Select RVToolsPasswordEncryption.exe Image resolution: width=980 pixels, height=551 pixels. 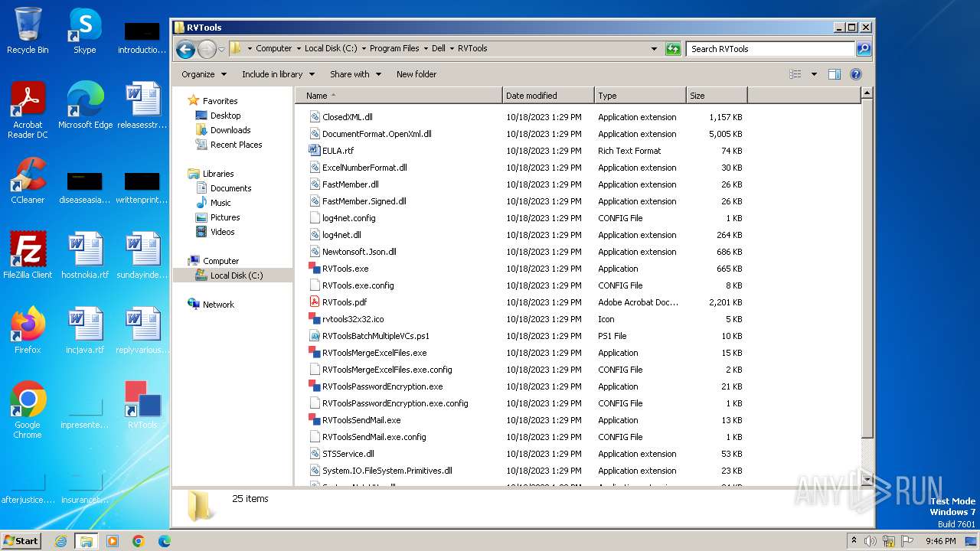tap(382, 386)
